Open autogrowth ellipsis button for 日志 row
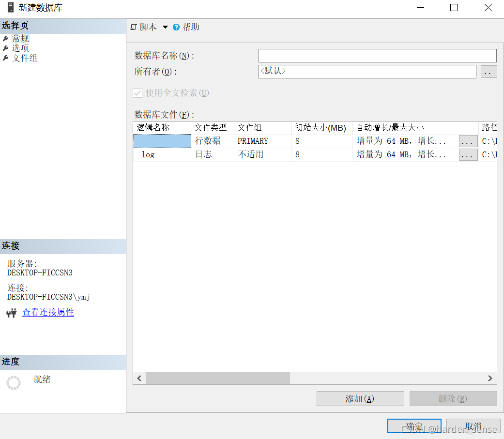The width and height of the screenshot is (504, 439). [468, 155]
